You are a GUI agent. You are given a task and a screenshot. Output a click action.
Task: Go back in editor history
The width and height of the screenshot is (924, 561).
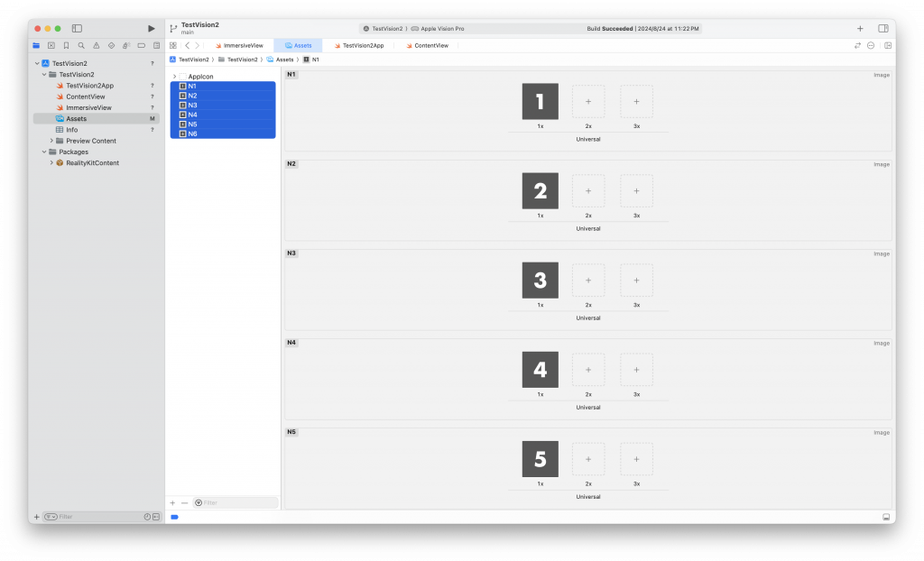188,45
